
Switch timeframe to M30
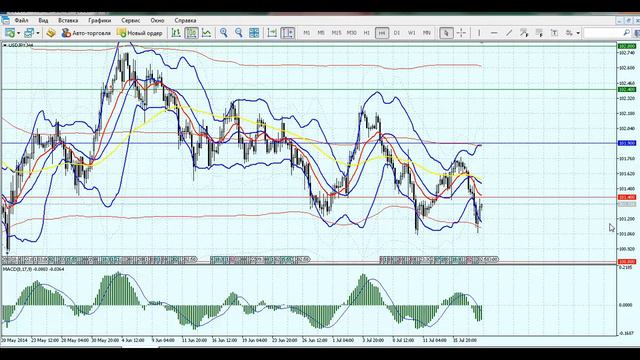coord(351,33)
